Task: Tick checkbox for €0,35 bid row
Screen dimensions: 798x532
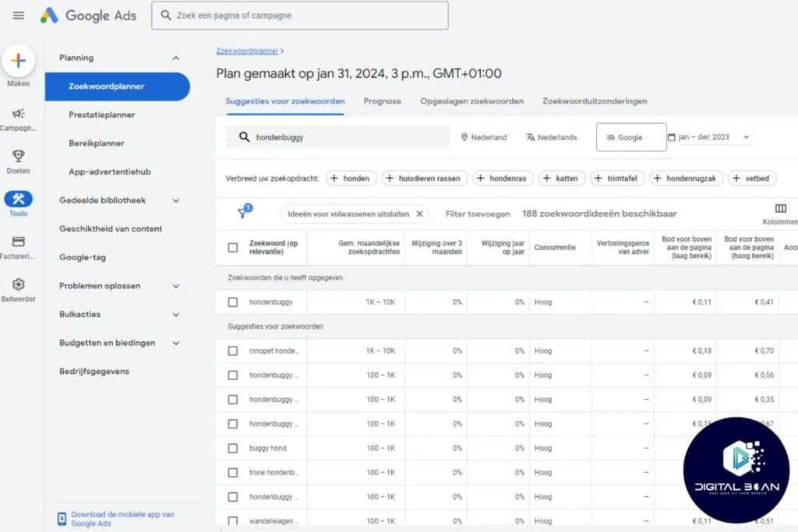Action: (232, 400)
